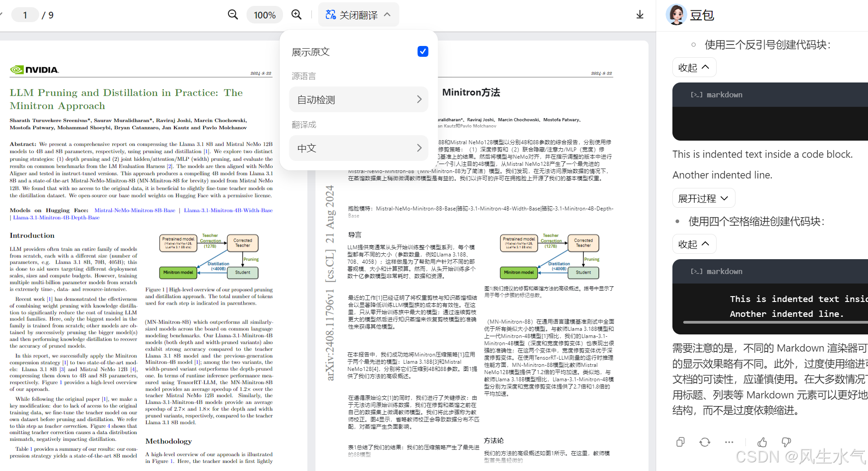
Task: Click the page number input field
Action: pyautogui.click(x=25, y=15)
